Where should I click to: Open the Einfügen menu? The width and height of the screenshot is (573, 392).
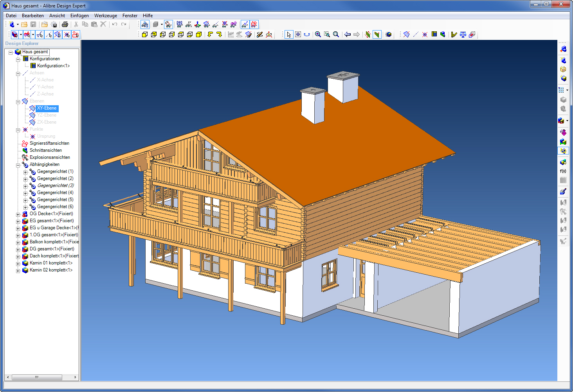point(79,16)
